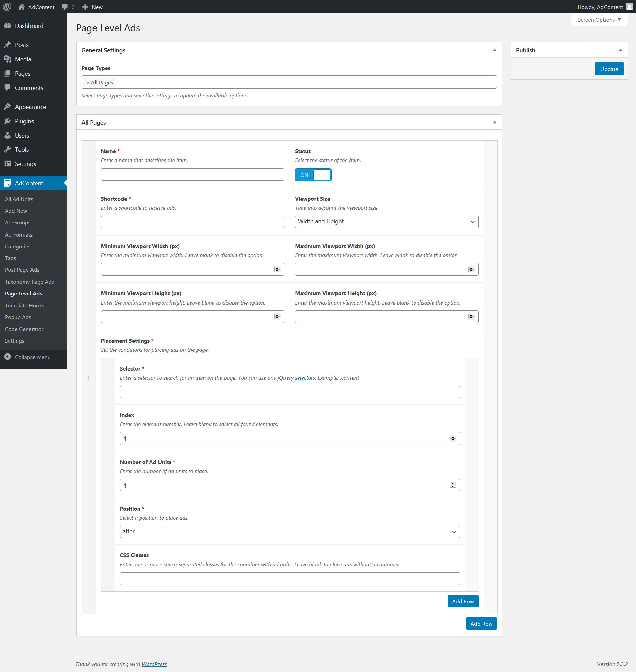Click Add Row in Placement Settings
Viewport: 636px width, 672px height.
pos(463,602)
